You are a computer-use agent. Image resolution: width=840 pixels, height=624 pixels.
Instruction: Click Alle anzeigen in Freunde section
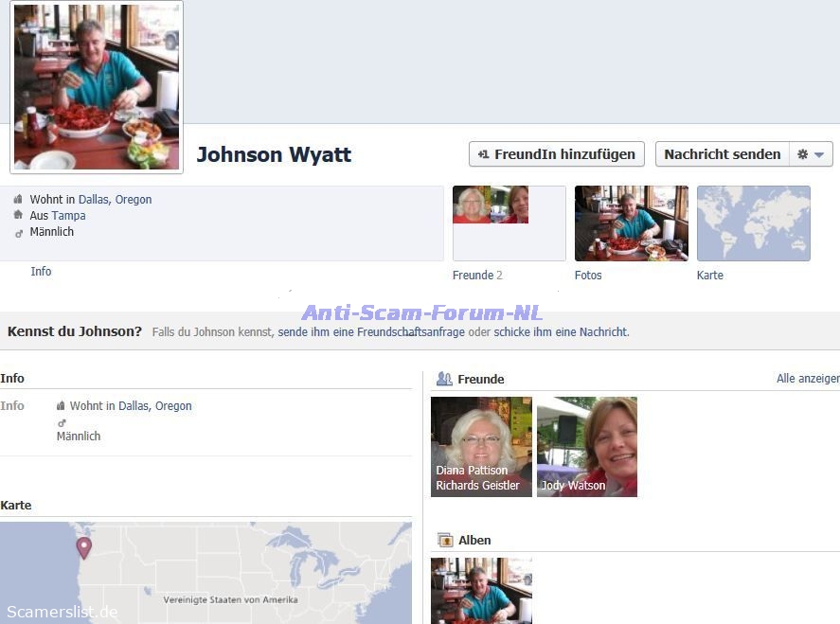point(807,379)
